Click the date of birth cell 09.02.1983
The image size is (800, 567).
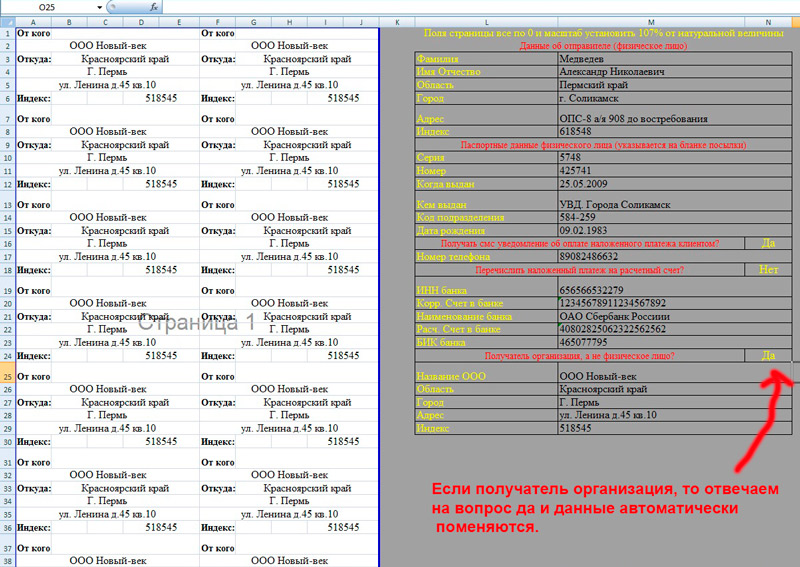(x=650, y=230)
